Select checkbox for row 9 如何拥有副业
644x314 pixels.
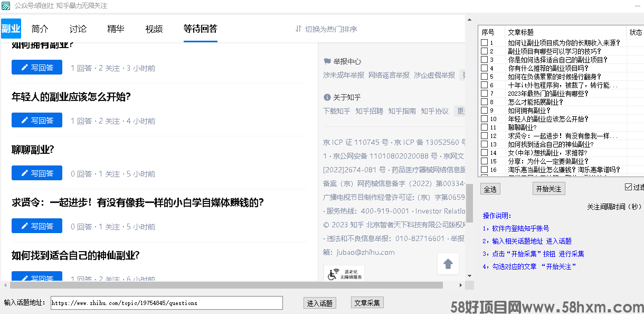[x=484, y=110]
